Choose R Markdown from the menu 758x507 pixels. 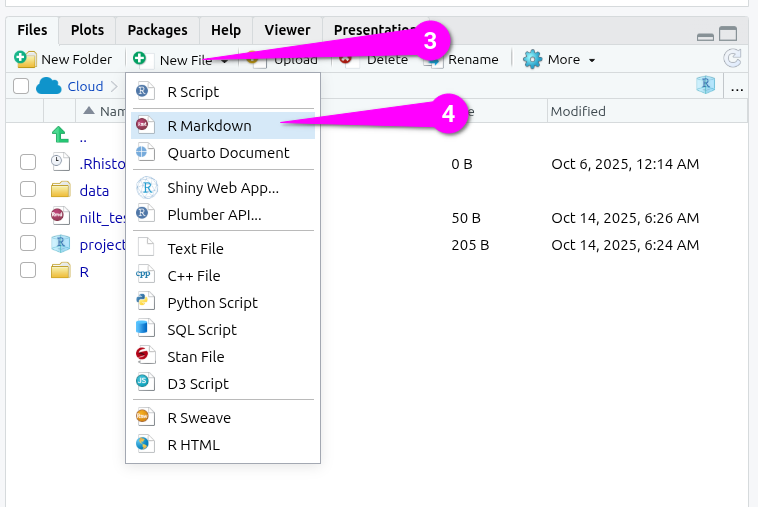pyautogui.click(x=223, y=126)
